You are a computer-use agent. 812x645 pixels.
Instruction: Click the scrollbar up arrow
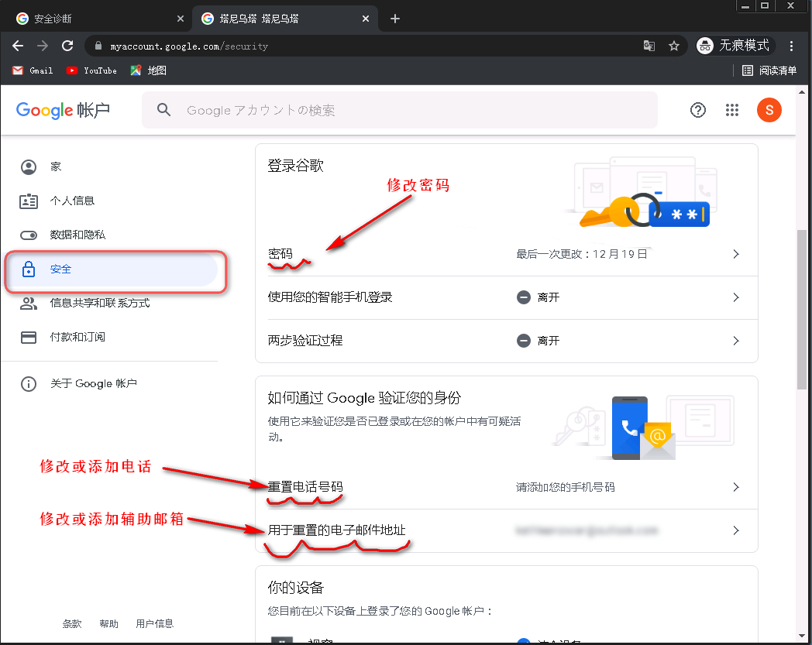(x=802, y=92)
